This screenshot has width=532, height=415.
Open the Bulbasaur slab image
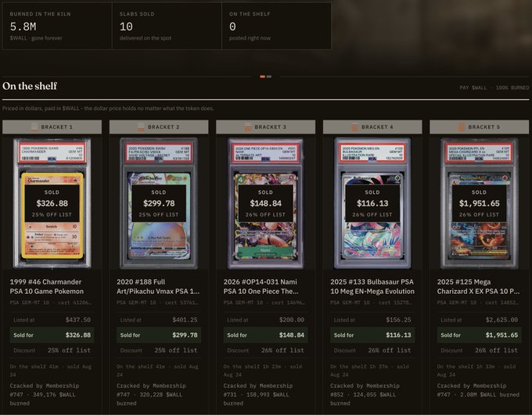pyautogui.click(x=372, y=202)
